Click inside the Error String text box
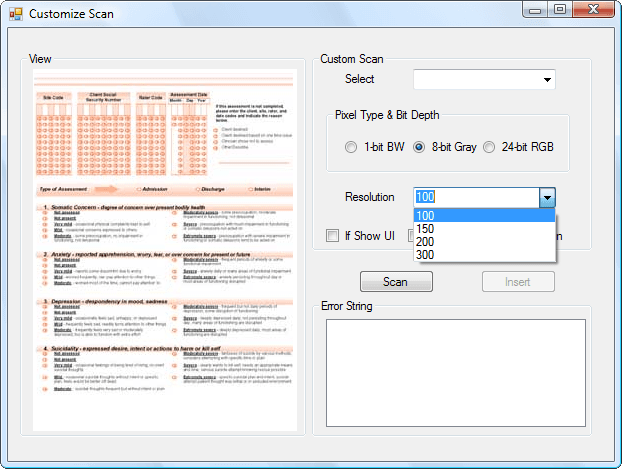This screenshot has height=469, width=622. point(456,373)
